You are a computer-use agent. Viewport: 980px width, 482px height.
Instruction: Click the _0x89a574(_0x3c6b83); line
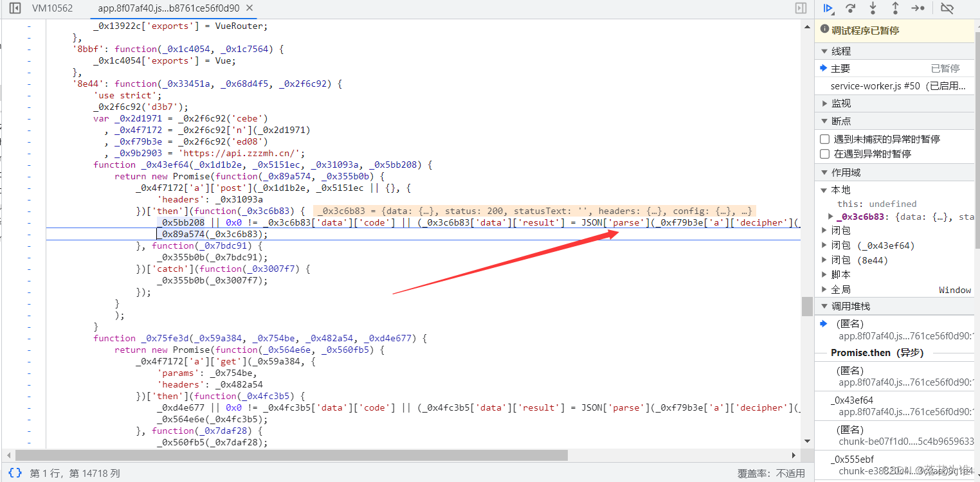(212, 234)
